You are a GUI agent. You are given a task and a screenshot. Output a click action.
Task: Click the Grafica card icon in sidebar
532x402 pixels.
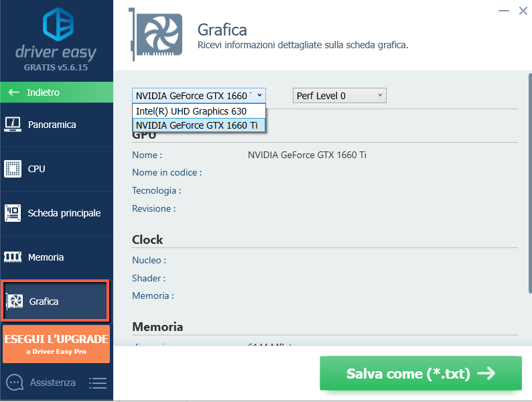click(x=14, y=301)
